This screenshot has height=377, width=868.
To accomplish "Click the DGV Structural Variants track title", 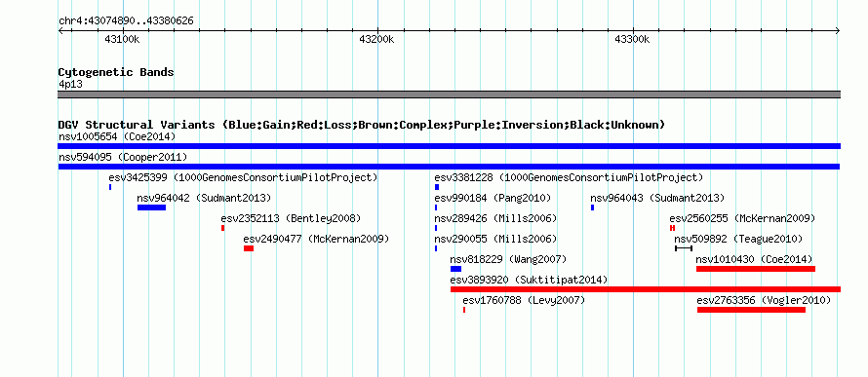I will point(362,125).
